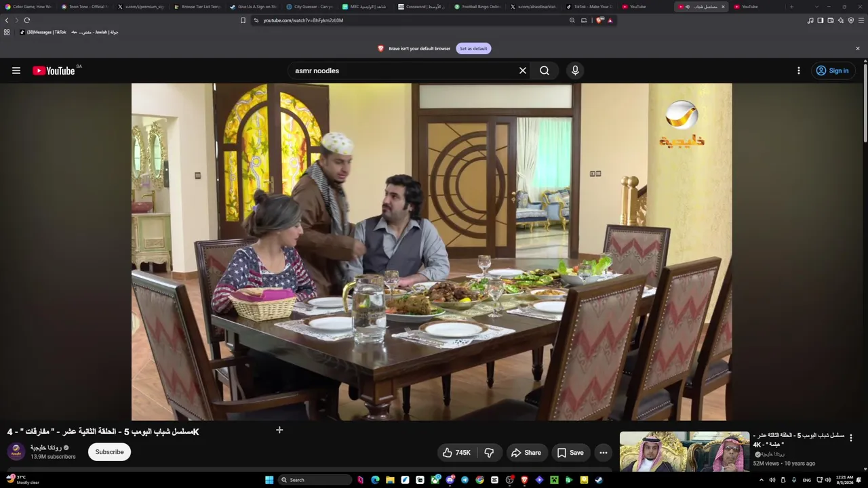Clear the YouTube search box text

coord(523,70)
